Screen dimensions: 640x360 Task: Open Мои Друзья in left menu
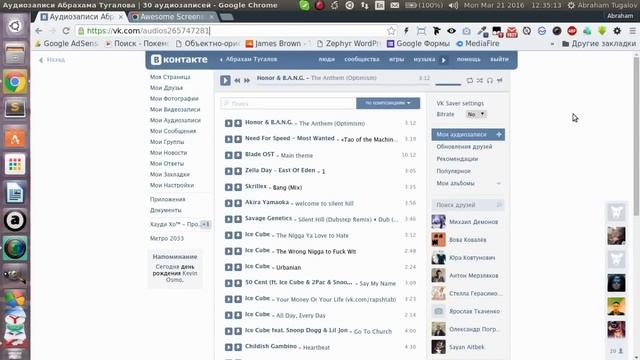tap(166, 88)
